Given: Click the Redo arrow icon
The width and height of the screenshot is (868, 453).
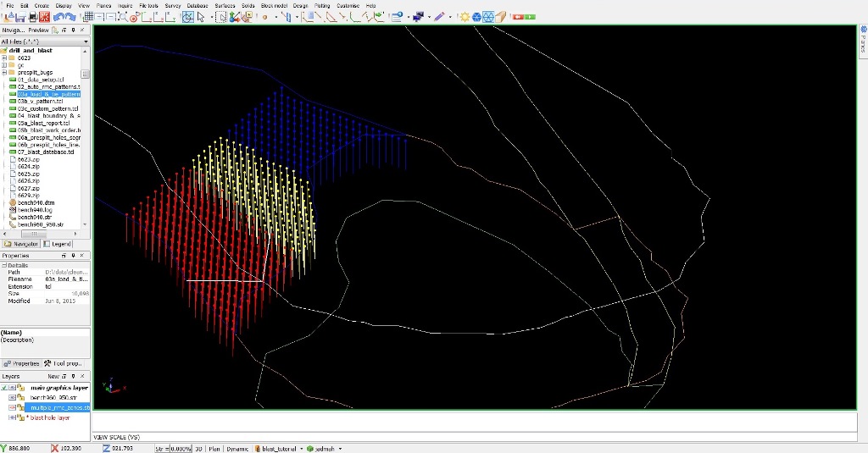Looking at the screenshot, I should point(70,17).
